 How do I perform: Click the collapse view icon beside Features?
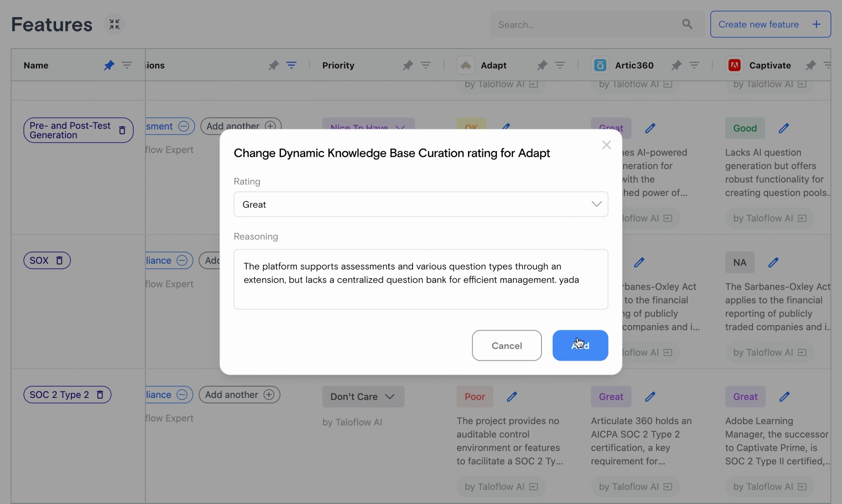114,24
